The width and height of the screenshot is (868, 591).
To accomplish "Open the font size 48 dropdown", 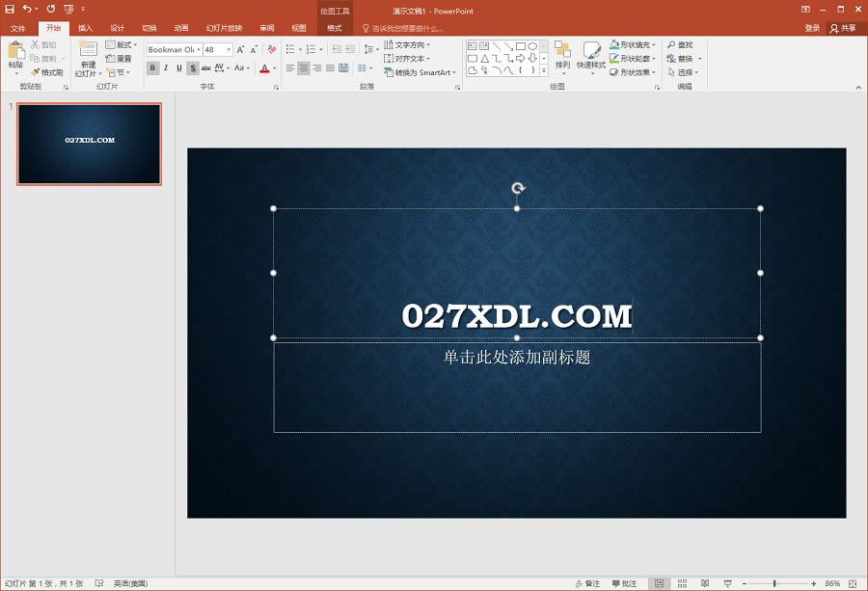I will tap(229, 50).
